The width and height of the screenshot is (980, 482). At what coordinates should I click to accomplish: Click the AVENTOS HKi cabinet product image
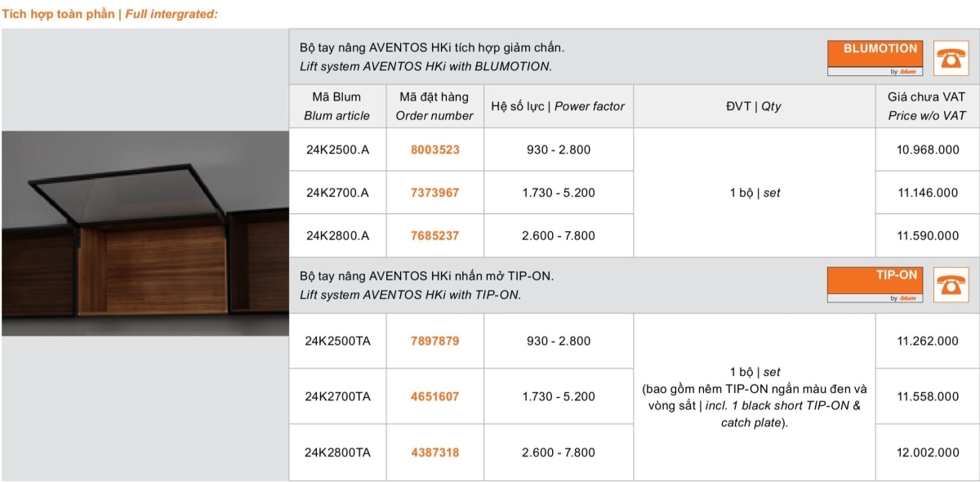point(145,234)
